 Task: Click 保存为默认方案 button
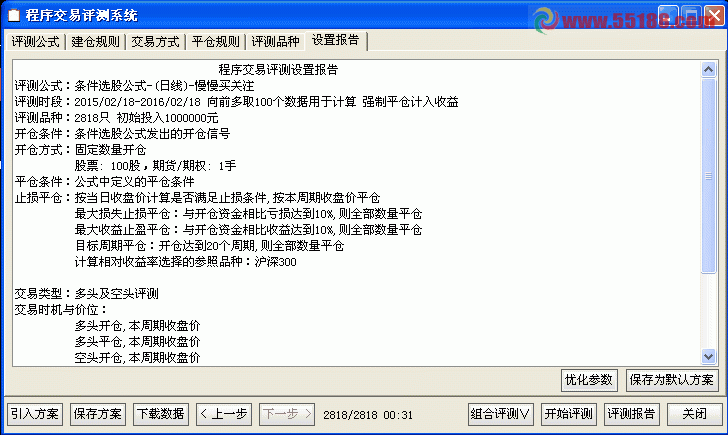click(671, 380)
